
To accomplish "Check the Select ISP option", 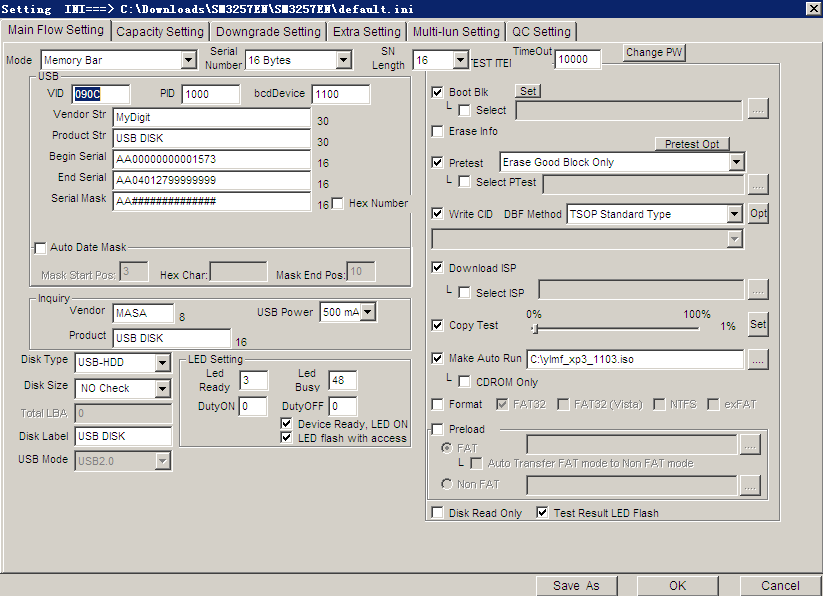I will pos(465,292).
